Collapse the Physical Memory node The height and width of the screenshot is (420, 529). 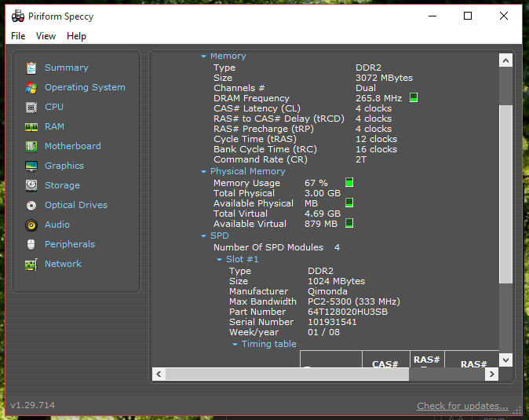point(203,172)
